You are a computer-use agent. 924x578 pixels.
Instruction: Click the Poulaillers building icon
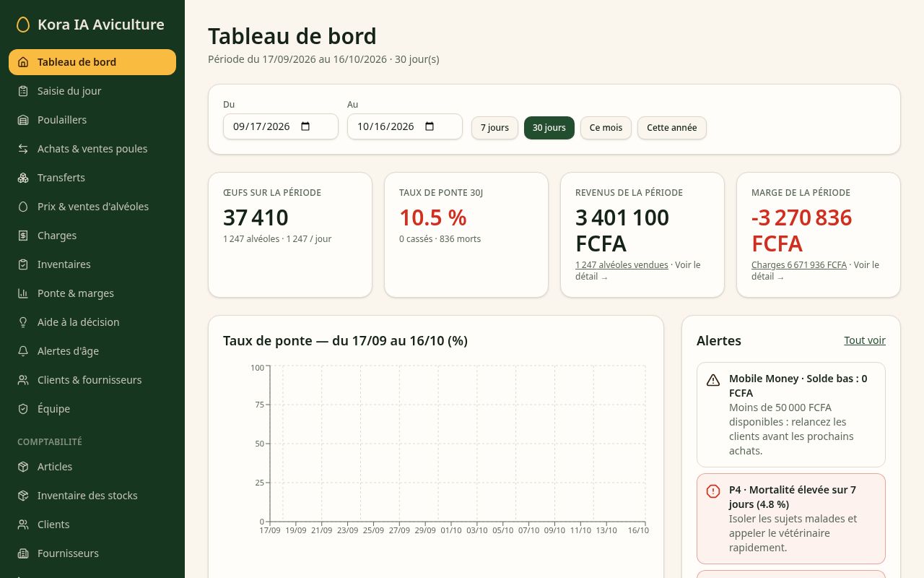[x=23, y=120]
